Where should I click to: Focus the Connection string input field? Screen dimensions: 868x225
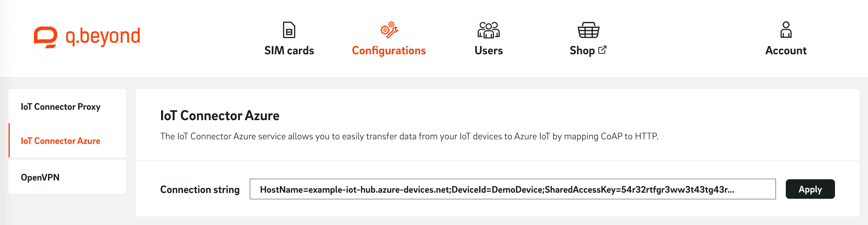click(512, 189)
